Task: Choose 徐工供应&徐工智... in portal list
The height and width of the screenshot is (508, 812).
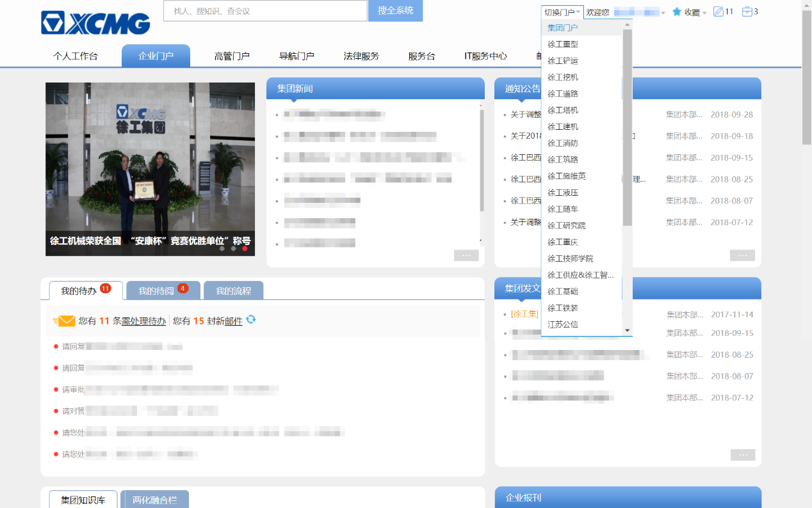Action: point(581,275)
